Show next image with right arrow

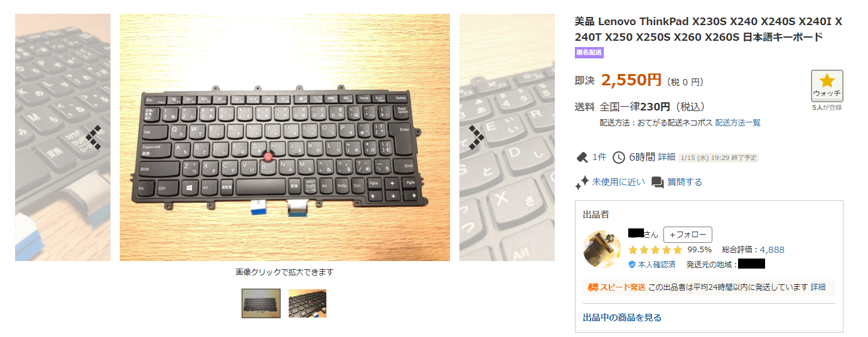476,137
